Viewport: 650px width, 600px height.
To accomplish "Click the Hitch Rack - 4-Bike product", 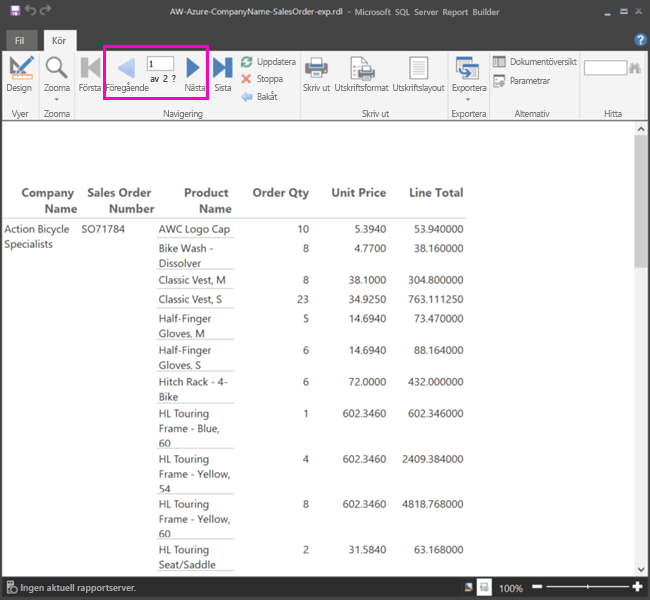I will tap(193, 389).
